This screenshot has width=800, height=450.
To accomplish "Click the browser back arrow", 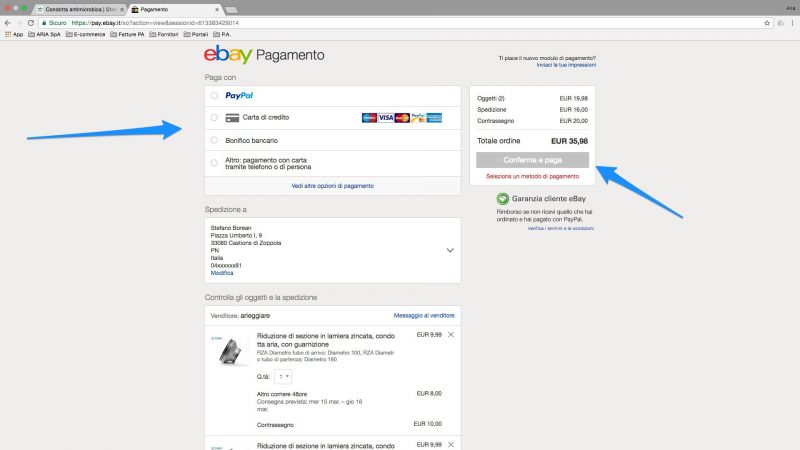I will coord(8,21).
